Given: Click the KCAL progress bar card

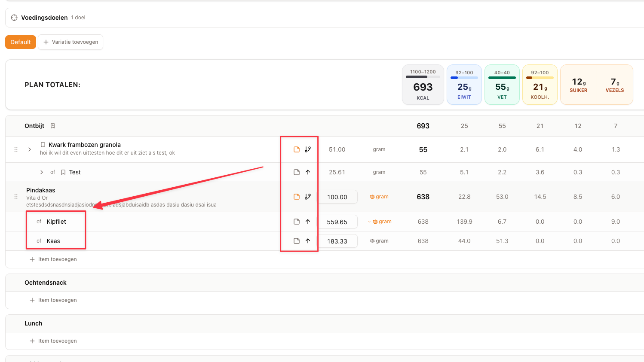Looking at the screenshot, I should click(423, 85).
